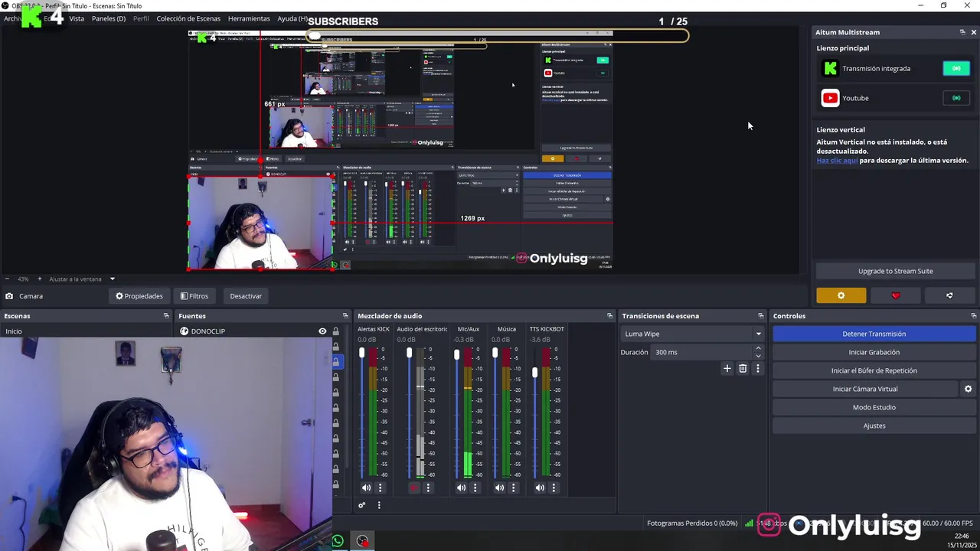Toggle the highlighted lock in sources list
Image resolution: width=980 pixels, height=551 pixels.
click(x=335, y=361)
